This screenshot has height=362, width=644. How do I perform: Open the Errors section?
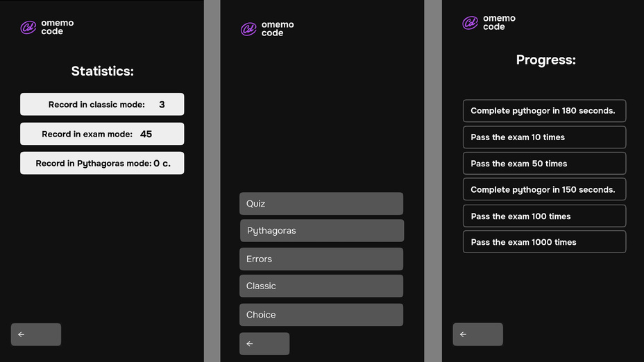[x=321, y=259]
